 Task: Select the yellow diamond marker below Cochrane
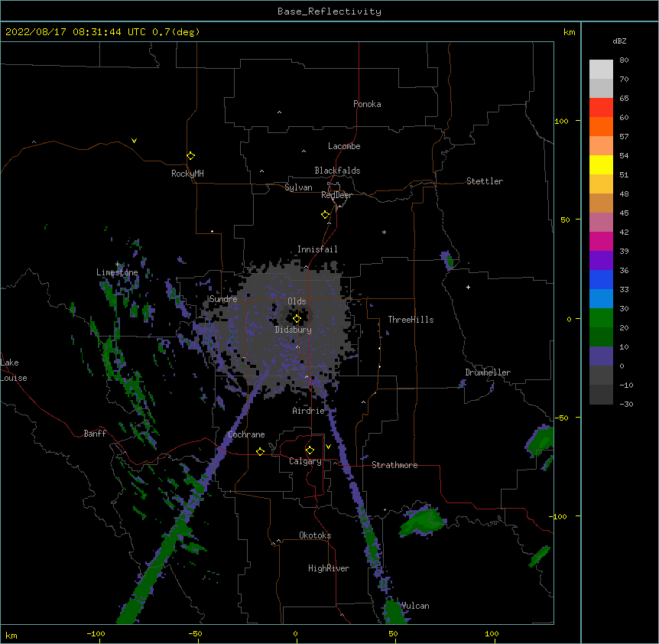tap(260, 451)
